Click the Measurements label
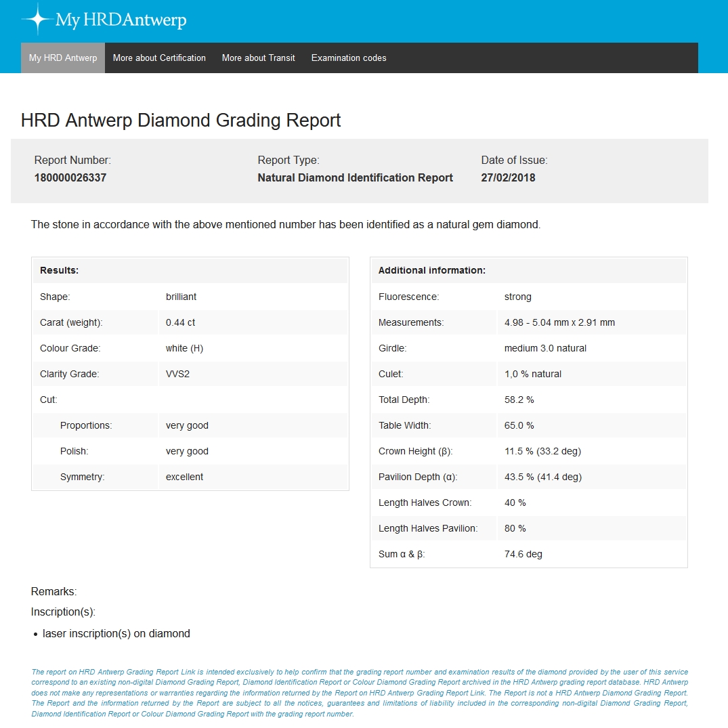The image size is (728, 728). [411, 322]
